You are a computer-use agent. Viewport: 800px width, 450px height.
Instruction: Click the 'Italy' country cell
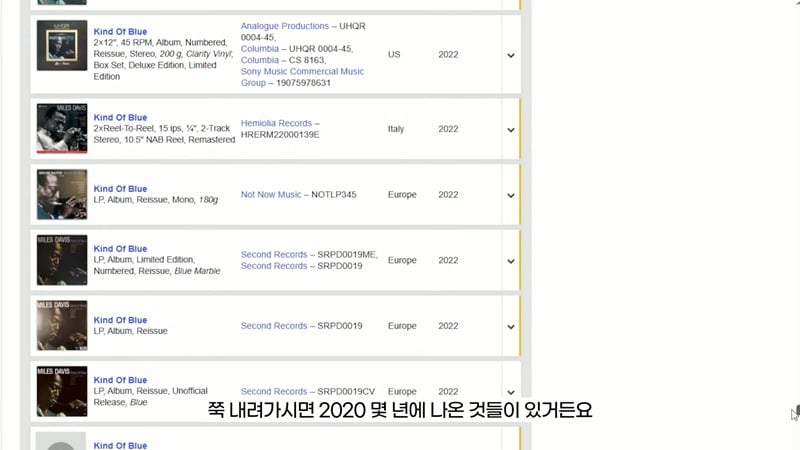396,129
